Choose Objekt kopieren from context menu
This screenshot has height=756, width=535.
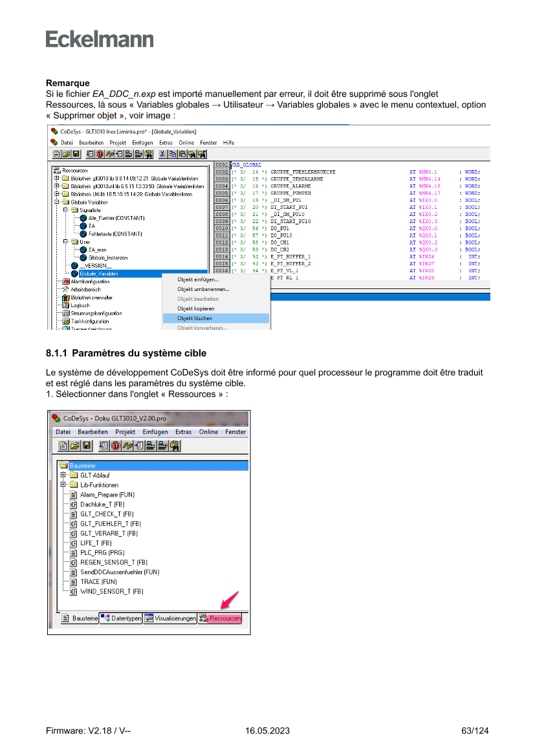(195, 308)
